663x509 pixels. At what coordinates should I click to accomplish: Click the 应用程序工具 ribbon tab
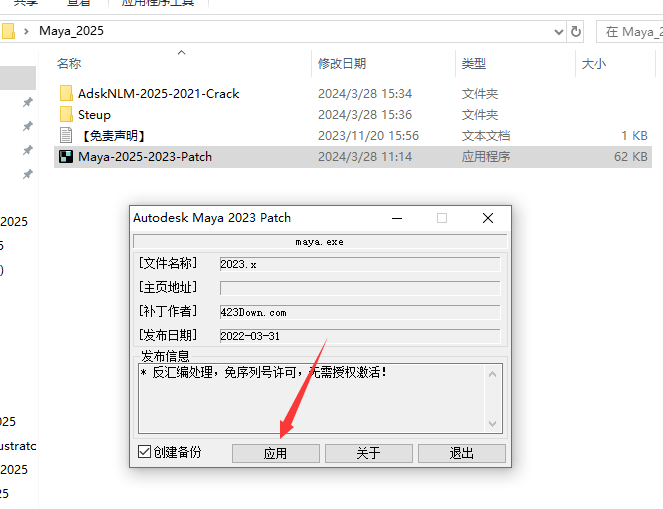[x=158, y=3]
